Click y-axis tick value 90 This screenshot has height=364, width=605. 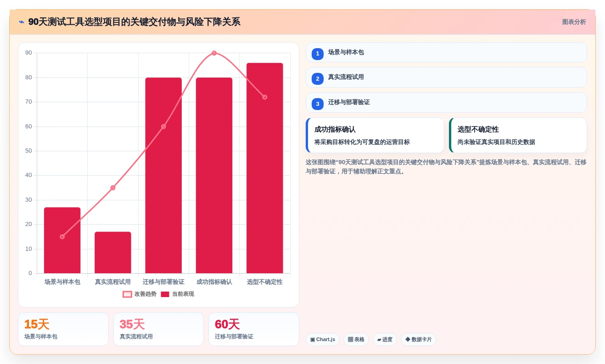pyautogui.click(x=28, y=53)
